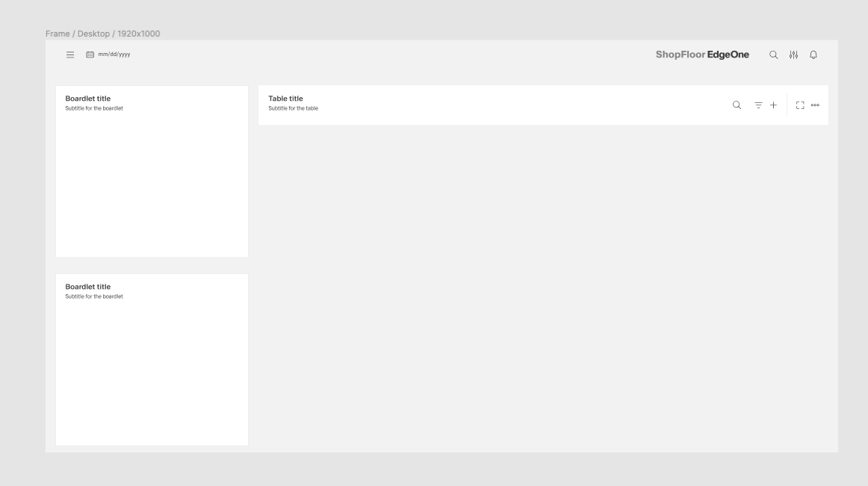
Task: Select the bottom Boardlet title heading
Action: (x=87, y=287)
